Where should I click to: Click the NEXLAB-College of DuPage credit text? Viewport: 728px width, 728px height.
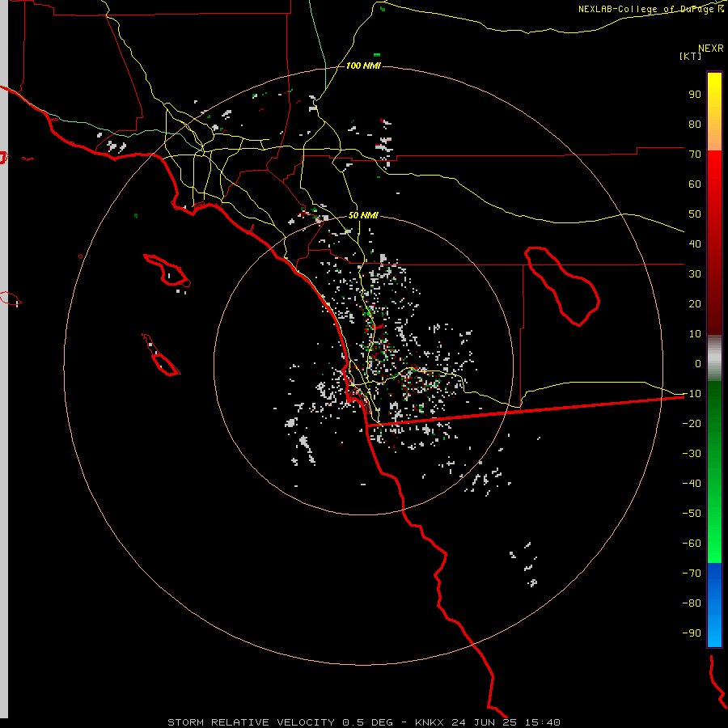tap(650, 9)
